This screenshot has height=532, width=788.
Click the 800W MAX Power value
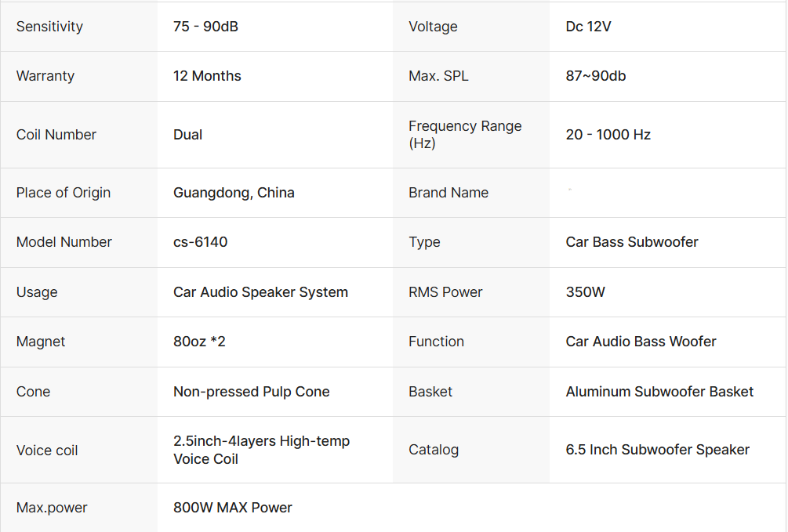point(232,508)
